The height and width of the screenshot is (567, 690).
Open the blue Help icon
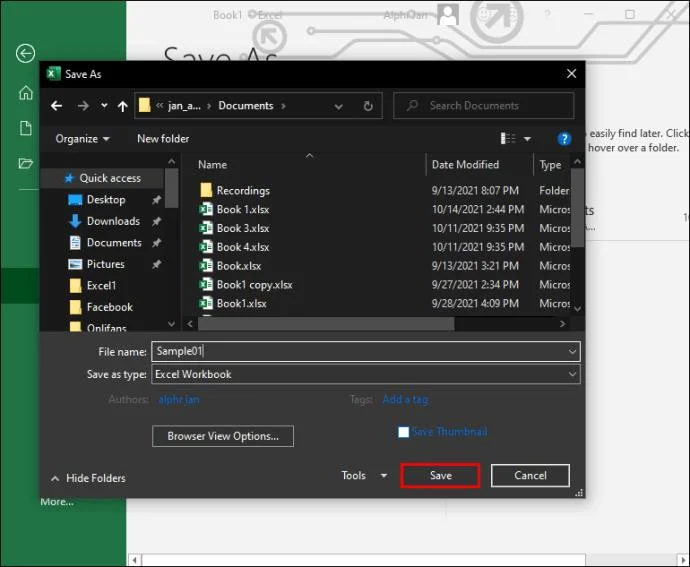pos(564,139)
